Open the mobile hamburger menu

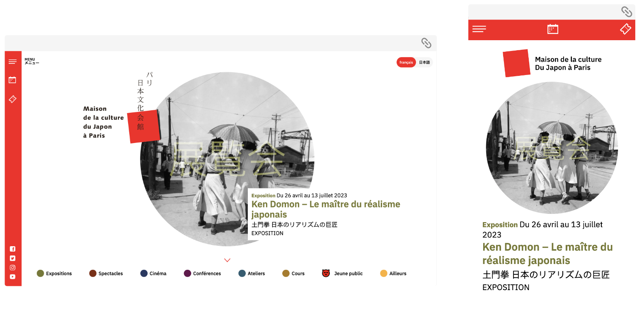coord(479,29)
